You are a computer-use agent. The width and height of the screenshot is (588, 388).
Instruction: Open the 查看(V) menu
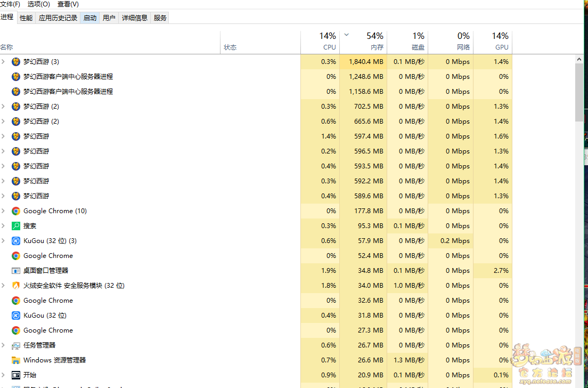[68, 4]
